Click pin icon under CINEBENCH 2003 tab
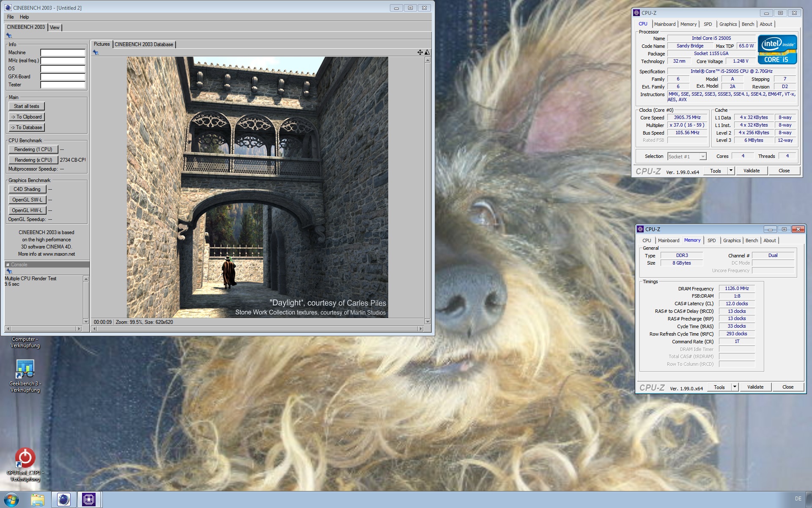Image resolution: width=812 pixels, height=508 pixels. (9, 36)
